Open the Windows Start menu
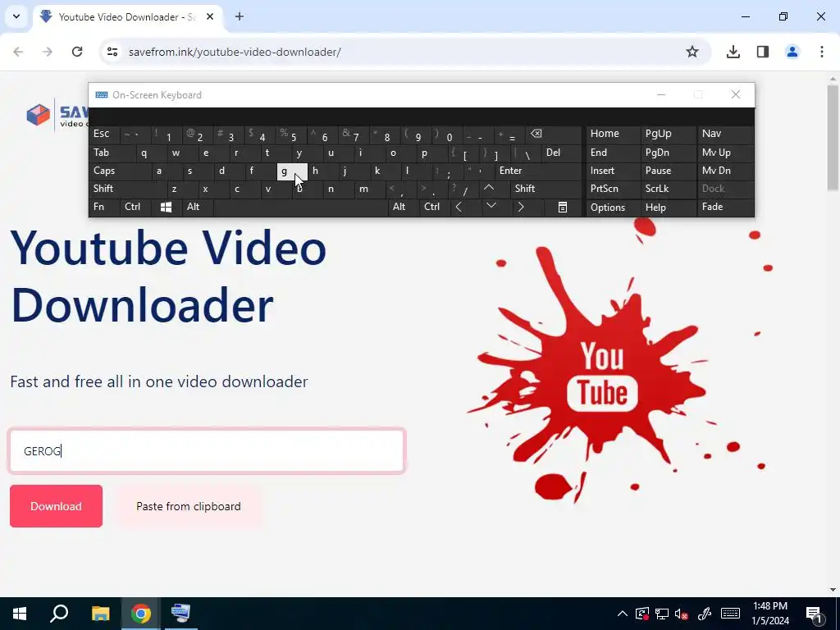 20,614
